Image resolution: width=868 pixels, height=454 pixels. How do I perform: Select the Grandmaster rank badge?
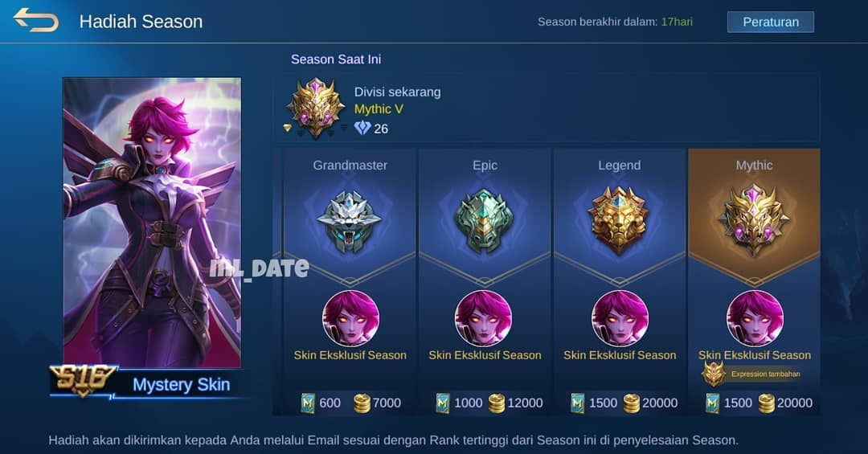(x=349, y=221)
